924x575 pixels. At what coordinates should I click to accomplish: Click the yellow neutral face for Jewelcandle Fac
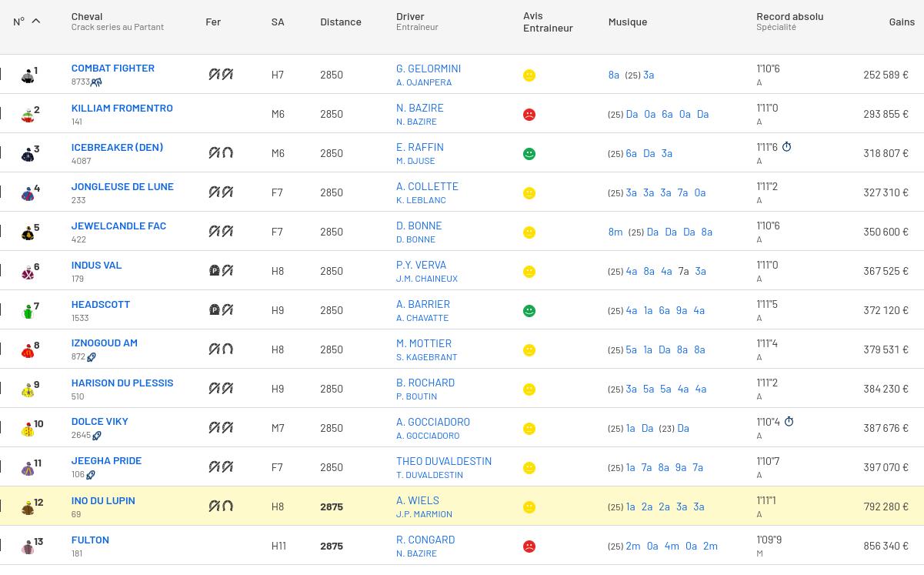coord(529,232)
